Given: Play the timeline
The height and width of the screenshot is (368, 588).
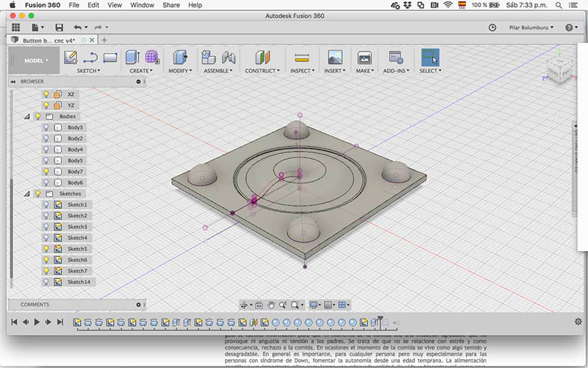Looking at the screenshot, I should coord(37,322).
